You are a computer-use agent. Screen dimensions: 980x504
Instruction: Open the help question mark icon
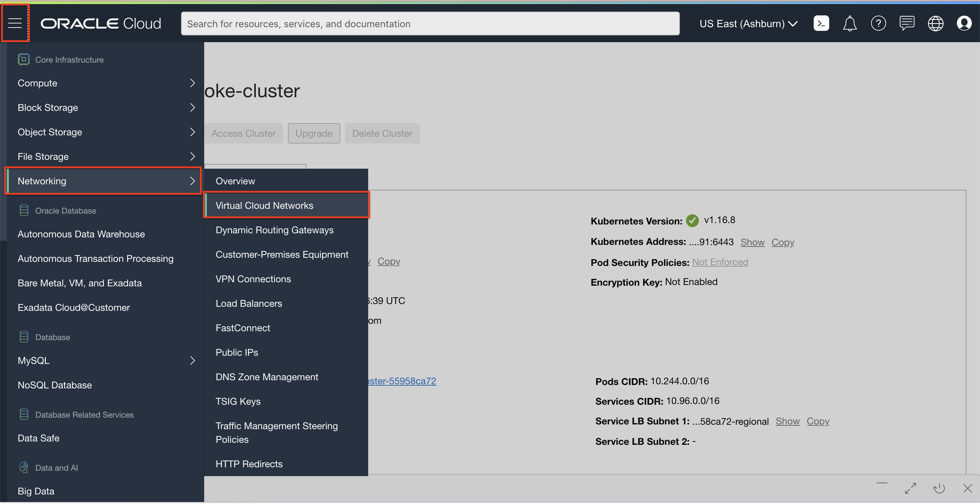[878, 23]
